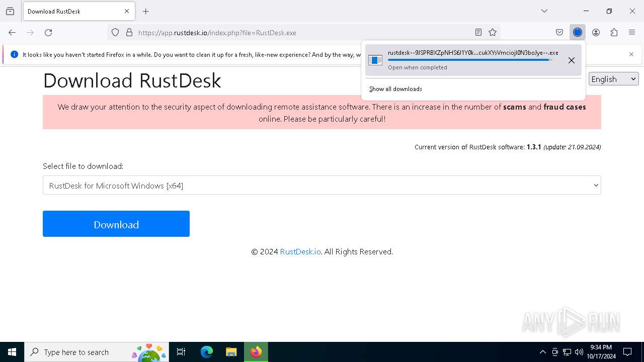The height and width of the screenshot is (362, 644).
Task: Click Type here to search box
Action: coord(97,352)
